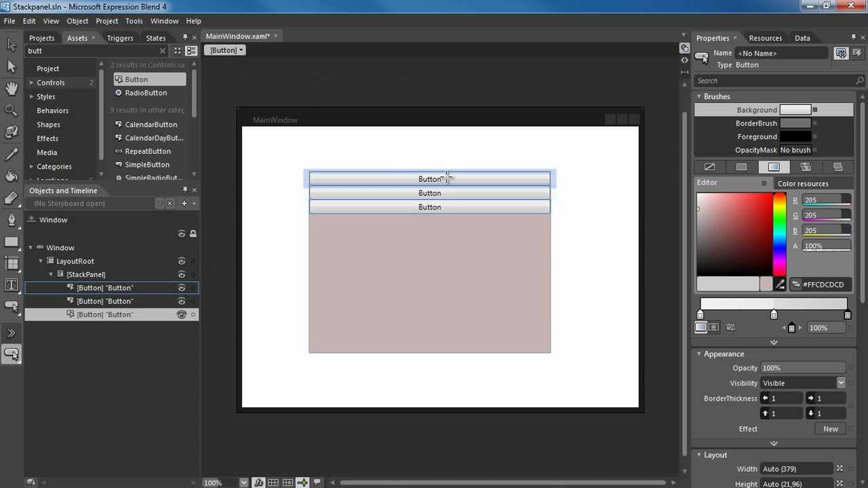Toggle visibility of LayoutRoot layer

click(181, 261)
